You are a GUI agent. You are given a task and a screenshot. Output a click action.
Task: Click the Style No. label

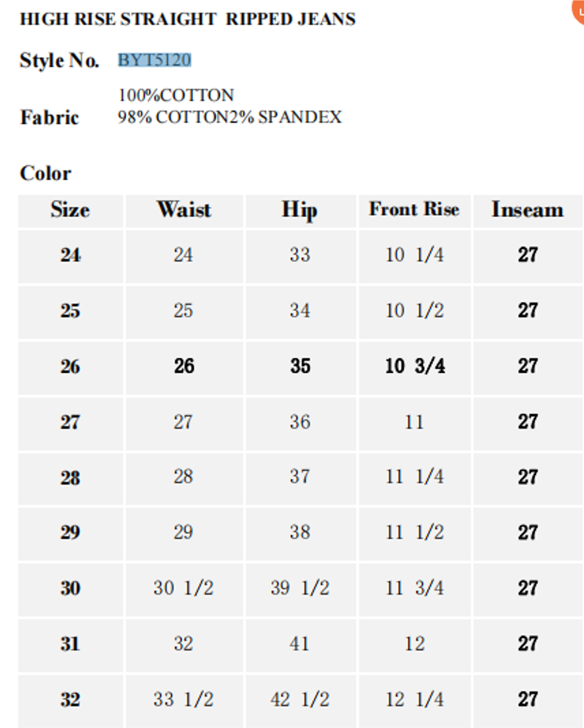(59, 60)
